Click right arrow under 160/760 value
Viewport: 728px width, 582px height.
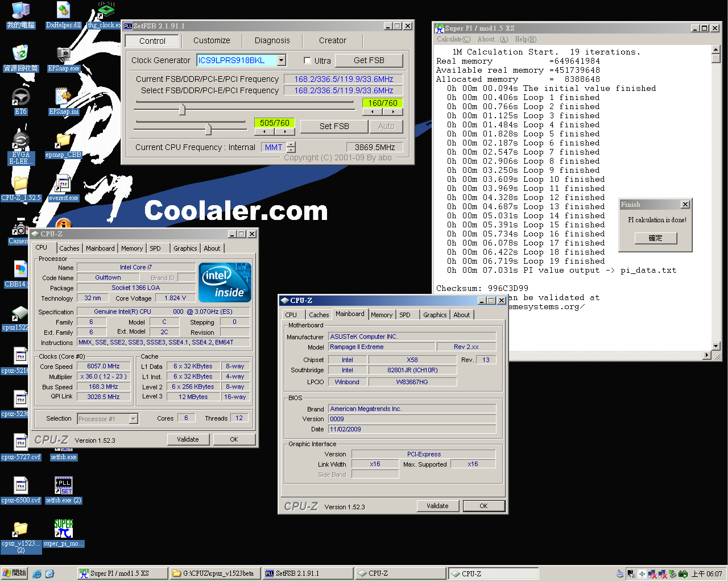(393, 112)
